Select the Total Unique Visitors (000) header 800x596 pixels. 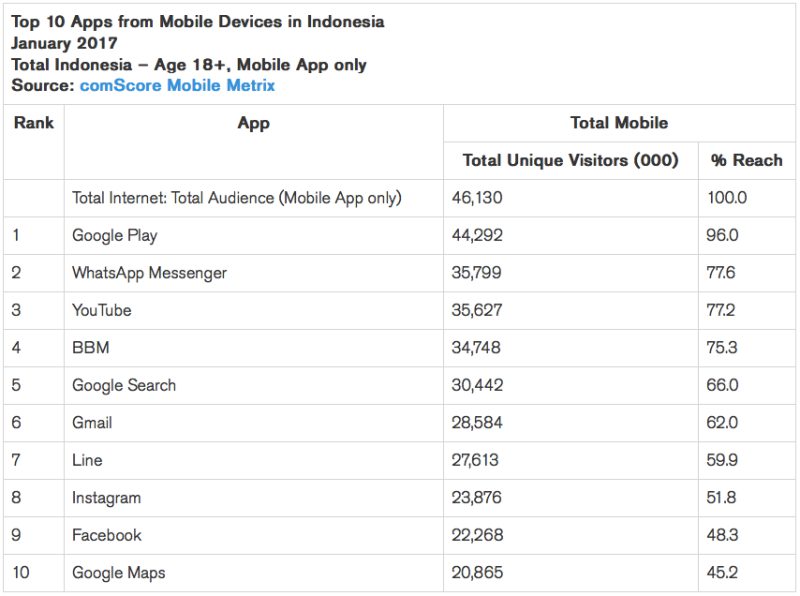(x=570, y=160)
